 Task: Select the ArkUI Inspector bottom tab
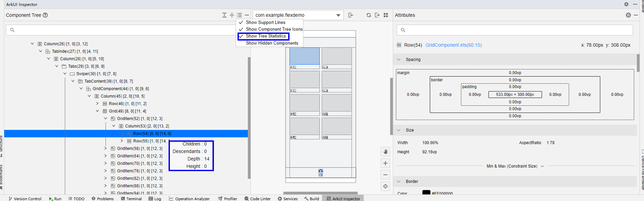click(343, 199)
